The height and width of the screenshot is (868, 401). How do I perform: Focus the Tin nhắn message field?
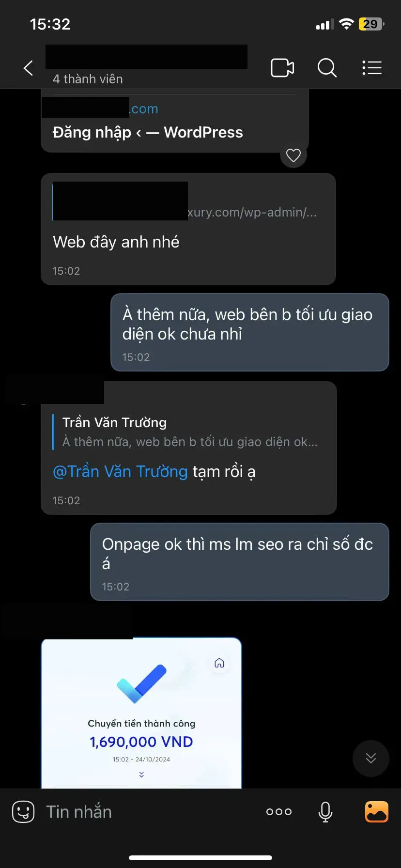click(145, 812)
